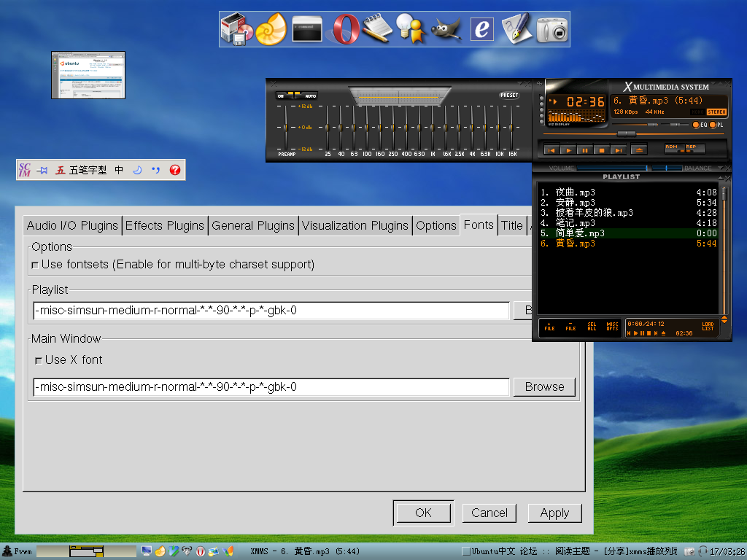Toggle the PL playlist button in XMMS
Viewport: 747px width, 560px height.
716,125
